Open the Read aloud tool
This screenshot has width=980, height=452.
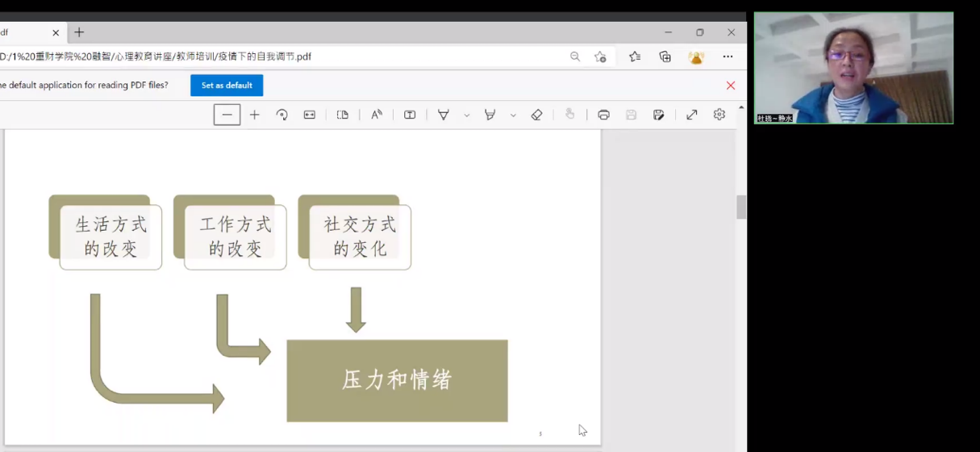tap(377, 115)
